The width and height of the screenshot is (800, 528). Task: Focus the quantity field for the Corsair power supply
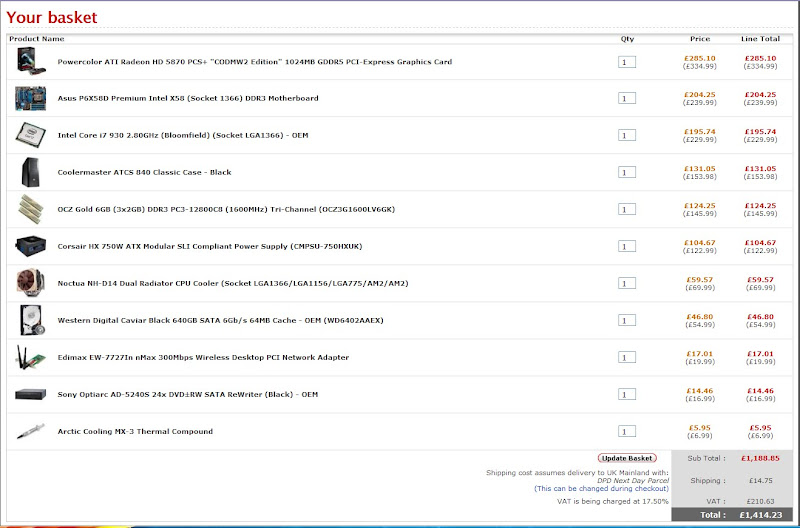pyautogui.click(x=627, y=246)
